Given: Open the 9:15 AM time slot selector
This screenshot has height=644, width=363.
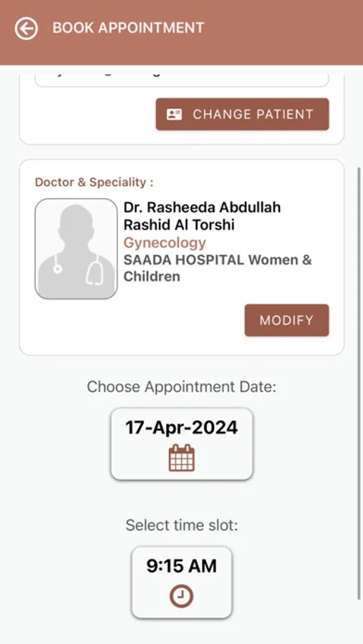Looking at the screenshot, I should pyautogui.click(x=182, y=582).
